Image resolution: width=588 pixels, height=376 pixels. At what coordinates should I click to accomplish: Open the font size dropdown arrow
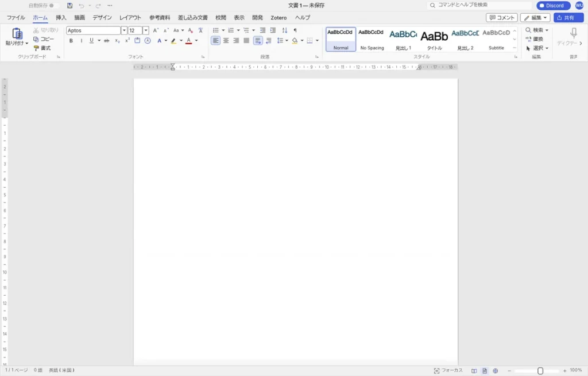[146, 30]
